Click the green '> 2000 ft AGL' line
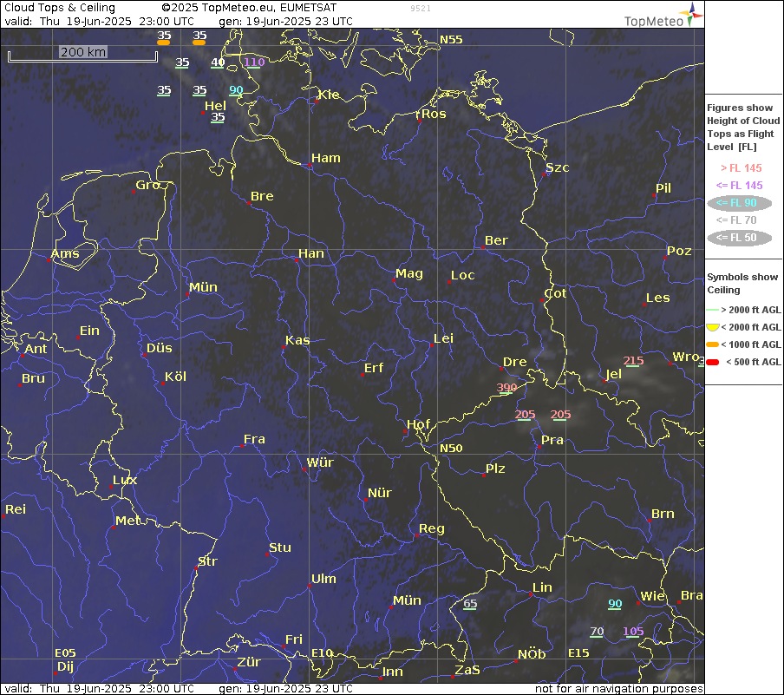Image resolution: width=784 pixels, height=695 pixels. coord(712,311)
